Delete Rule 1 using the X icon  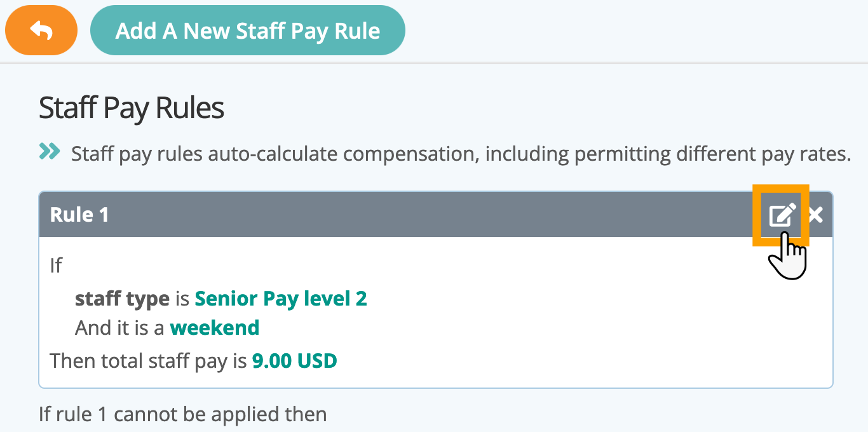816,215
